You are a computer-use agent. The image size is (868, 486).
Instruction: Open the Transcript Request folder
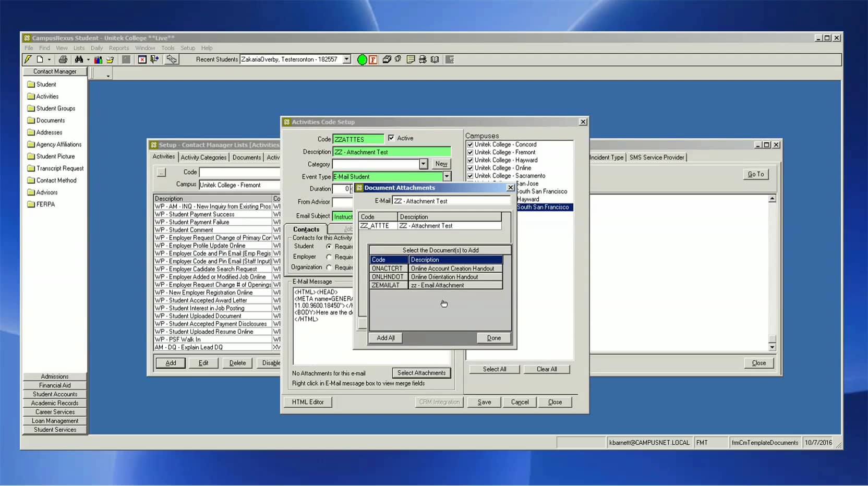pos(55,168)
